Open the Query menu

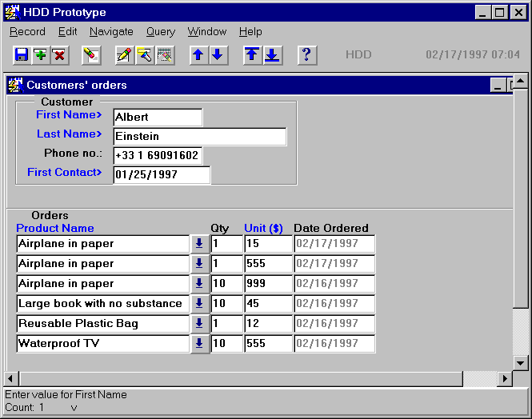160,32
